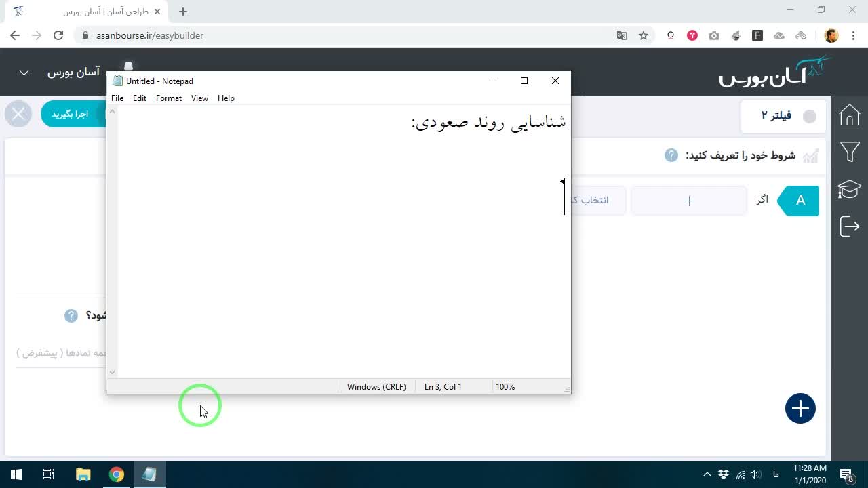Open the graduation cap training icon
Image resolution: width=868 pixels, height=488 pixels.
[849, 189]
